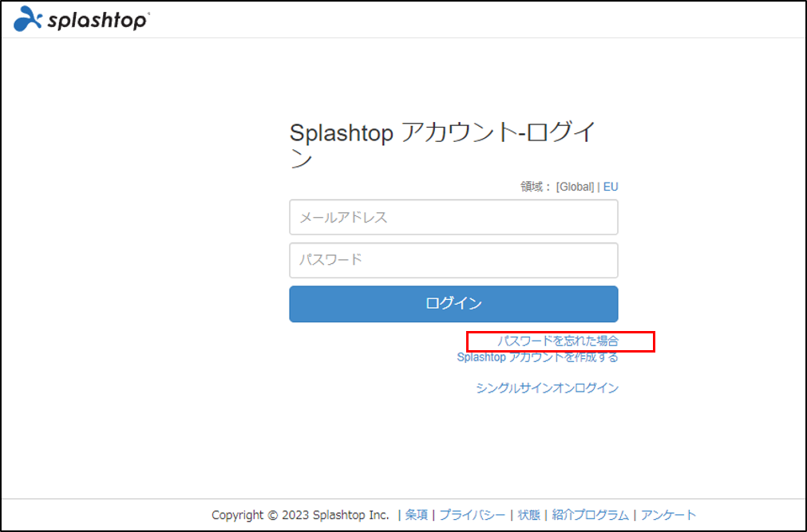Open the 条項 footer link
807x532 pixels.
tap(416, 514)
